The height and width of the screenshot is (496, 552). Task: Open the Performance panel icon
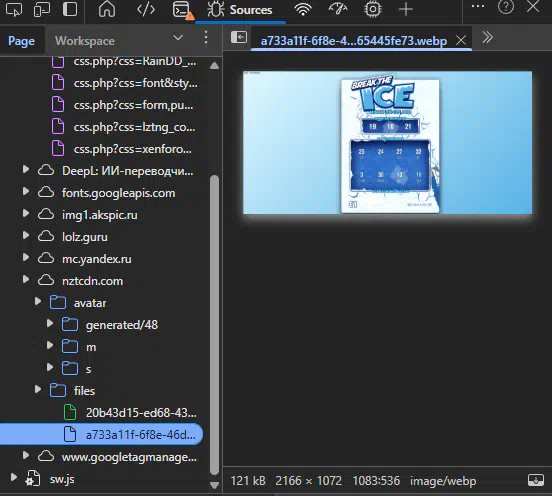pos(338,9)
